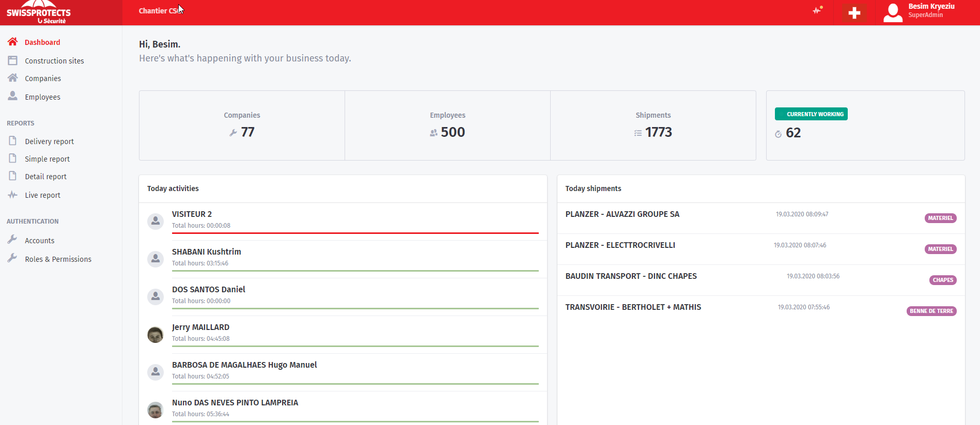
Task: Open the PLANZER - ALVAZZI GROUPE SA shipment
Action: pos(622,214)
